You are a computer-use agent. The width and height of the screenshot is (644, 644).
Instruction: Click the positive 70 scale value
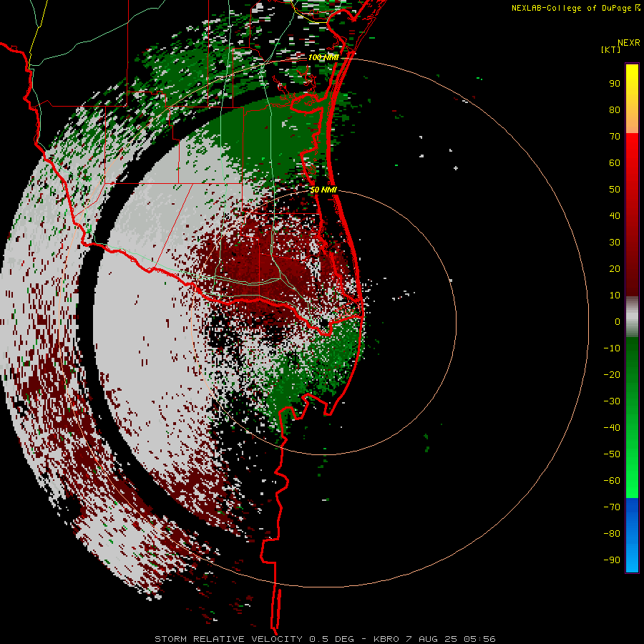click(615, 137)
